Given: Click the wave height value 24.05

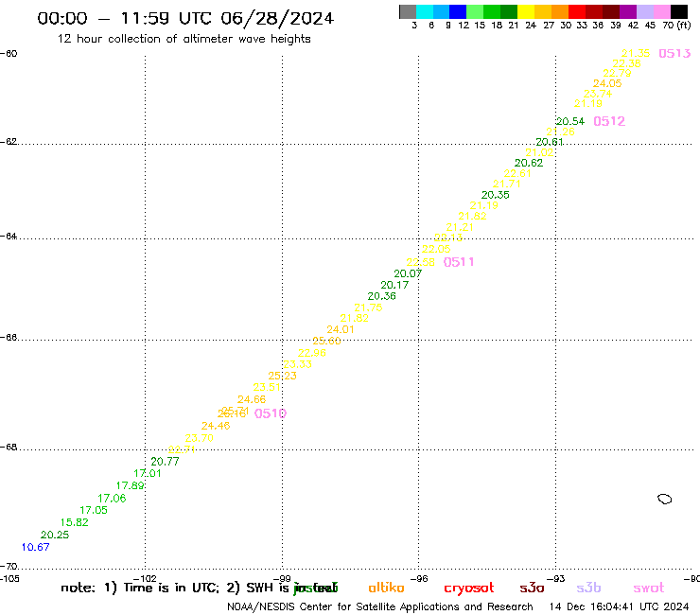Looking at the screenshot, I should pyautogui.click(x=607, y=83).
